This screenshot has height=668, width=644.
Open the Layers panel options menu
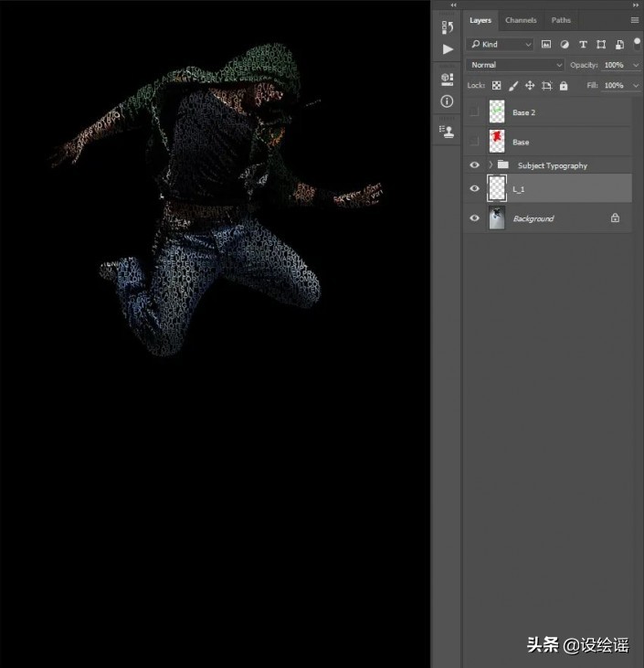click(634, 20)
